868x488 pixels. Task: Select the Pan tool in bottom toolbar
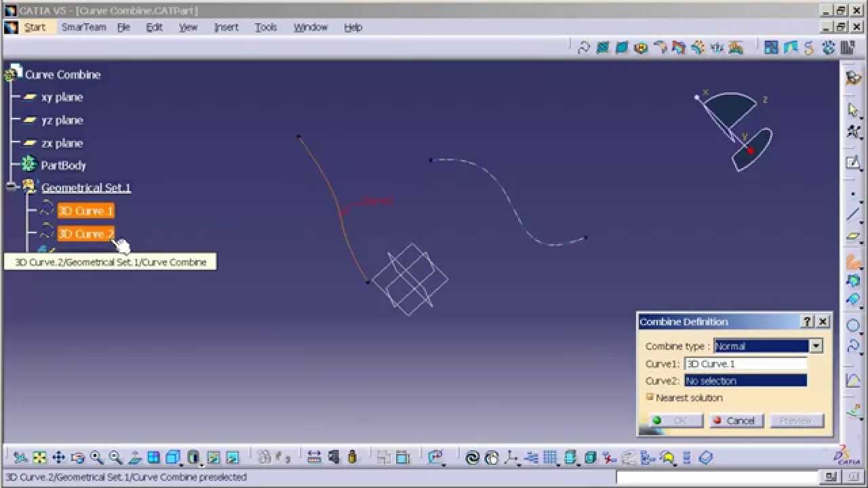click(x=58, y=457)
